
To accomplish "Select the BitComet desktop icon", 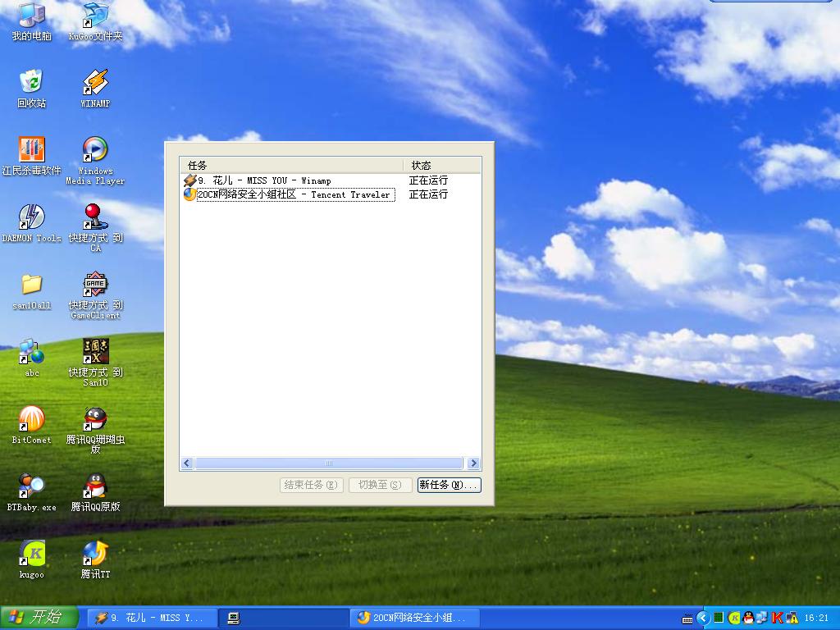I will (32, 426).
